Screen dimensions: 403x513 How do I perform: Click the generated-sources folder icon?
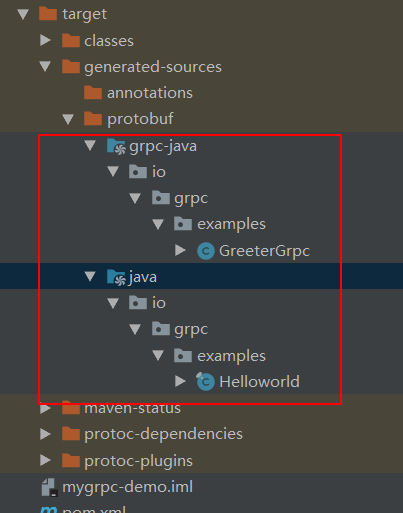tap(71, 67)
